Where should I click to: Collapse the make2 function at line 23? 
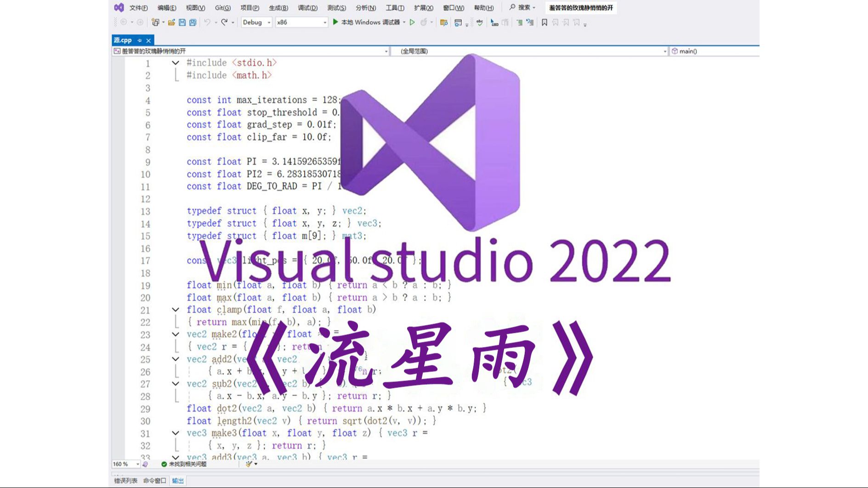pyautogui.click(x=176, y=334)
